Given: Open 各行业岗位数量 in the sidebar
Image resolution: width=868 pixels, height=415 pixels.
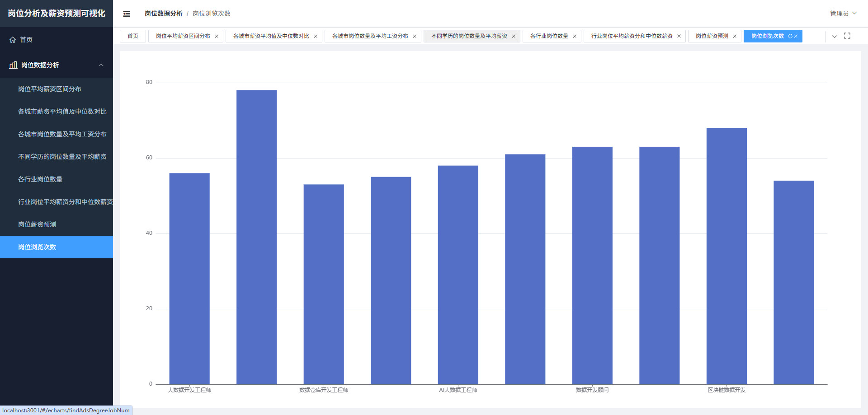Looking at the screenshot, I should tap(57, 179).
